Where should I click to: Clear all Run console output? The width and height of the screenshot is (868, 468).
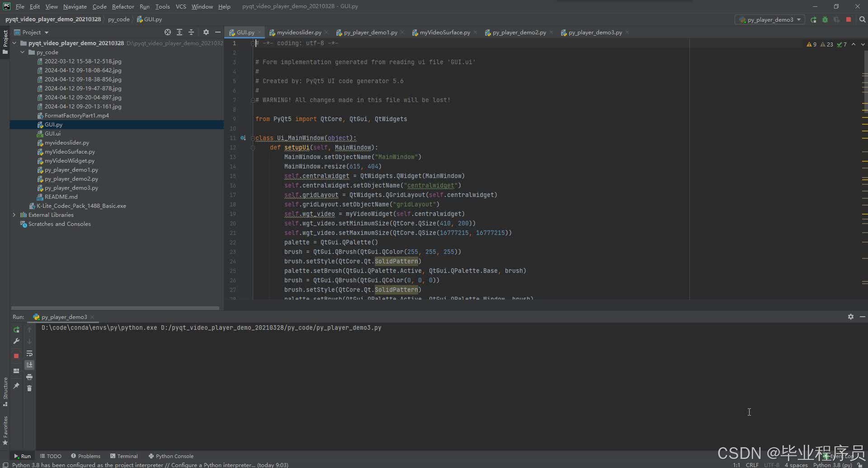pos(29,388)
